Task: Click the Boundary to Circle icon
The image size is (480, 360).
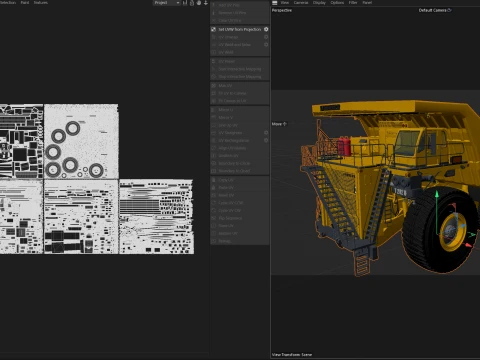Action: tap(214, 163)
